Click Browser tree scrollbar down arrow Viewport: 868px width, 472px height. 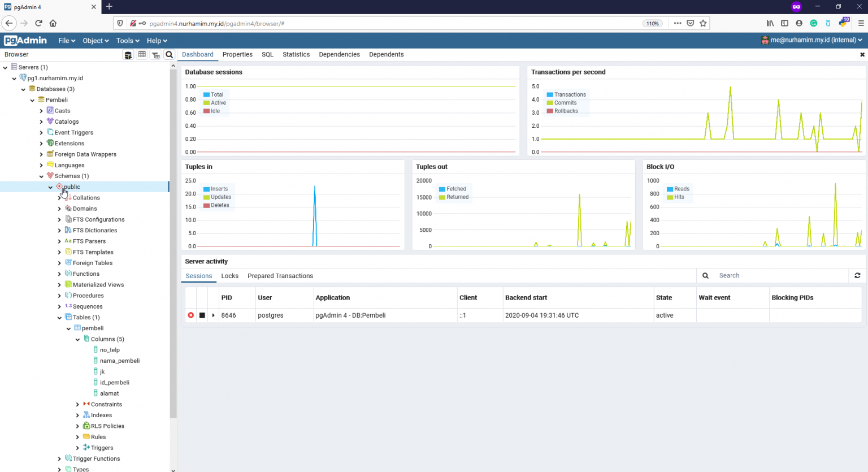point(173,469)
